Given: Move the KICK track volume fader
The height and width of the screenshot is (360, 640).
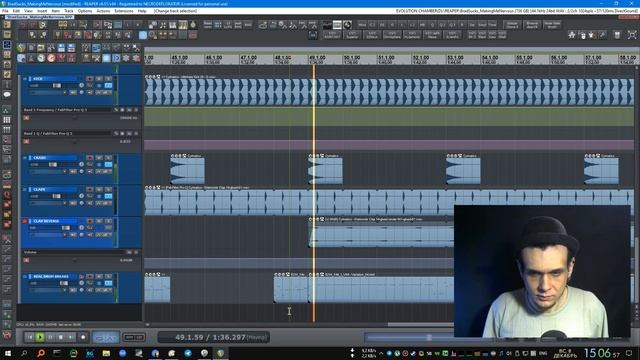Looking at the screenshot, I should [57, 86].
